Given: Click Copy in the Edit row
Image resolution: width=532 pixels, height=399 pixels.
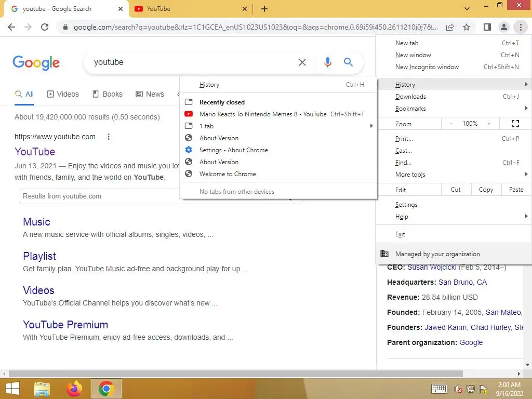Looking at the screenshot, I should click(x=486, y=190).
